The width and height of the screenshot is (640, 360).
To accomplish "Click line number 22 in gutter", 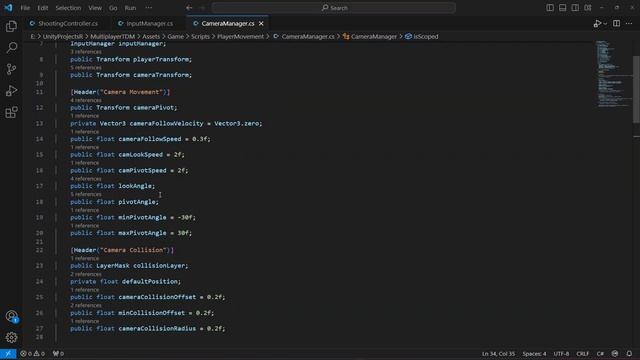I will [x=39, y=250].
